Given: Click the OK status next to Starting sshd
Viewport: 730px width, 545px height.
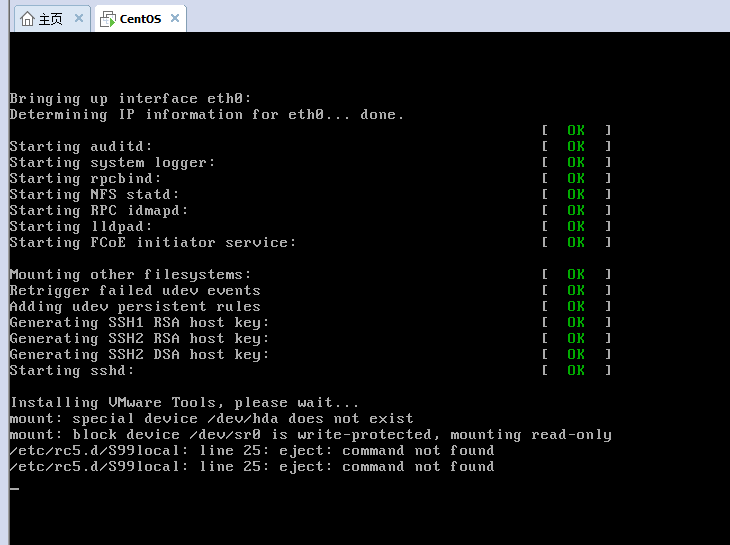Looking at the screenshot, I should pyautogui.click(x=576, y=370).
